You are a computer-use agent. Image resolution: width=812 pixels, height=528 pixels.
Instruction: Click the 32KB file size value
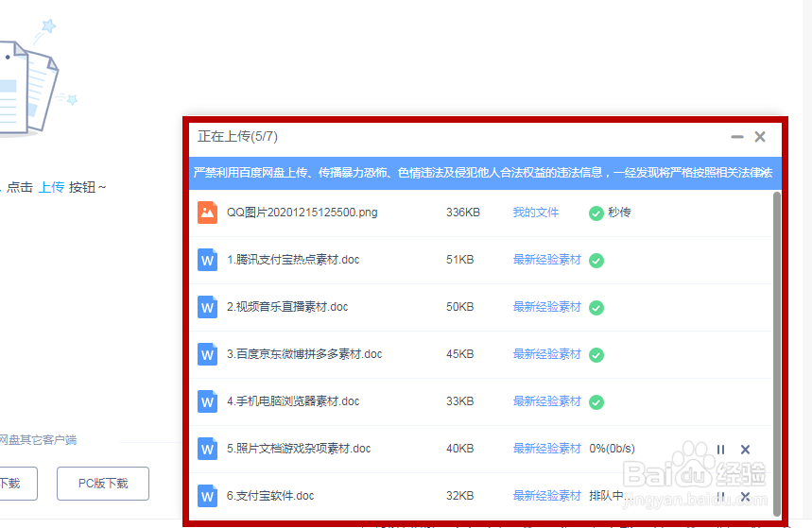coord(459,495)
